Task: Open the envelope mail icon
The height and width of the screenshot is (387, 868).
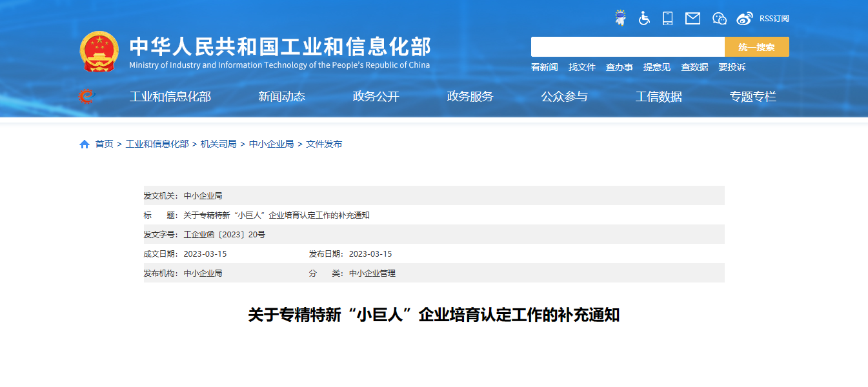Action: tap(692, 18)
